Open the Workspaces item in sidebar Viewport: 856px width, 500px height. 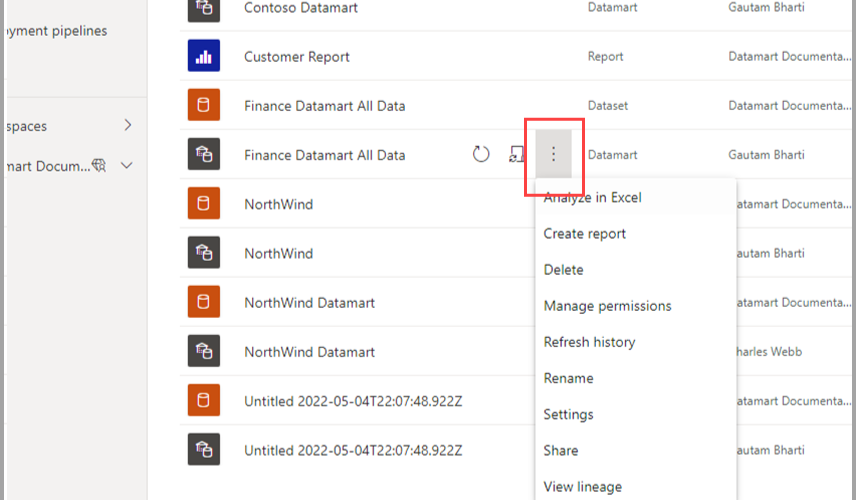coord(26,126)
